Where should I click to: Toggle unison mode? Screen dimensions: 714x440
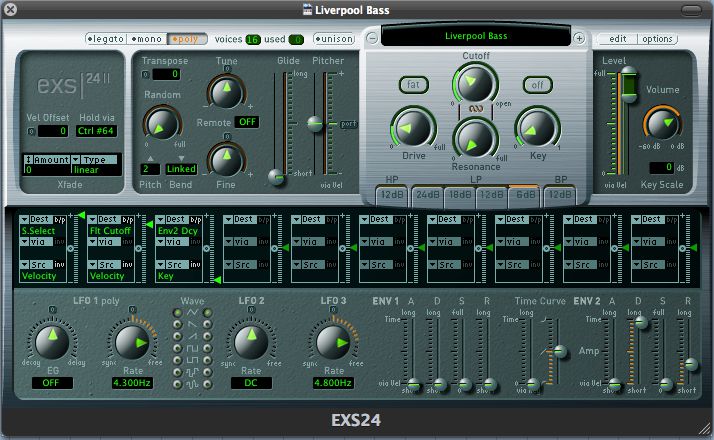click(334, 39)
